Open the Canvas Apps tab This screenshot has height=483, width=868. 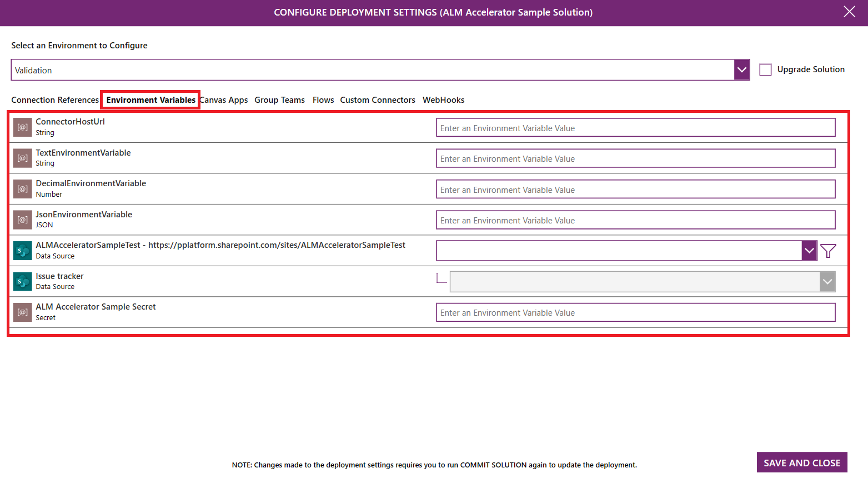click(x=224, y=100)
